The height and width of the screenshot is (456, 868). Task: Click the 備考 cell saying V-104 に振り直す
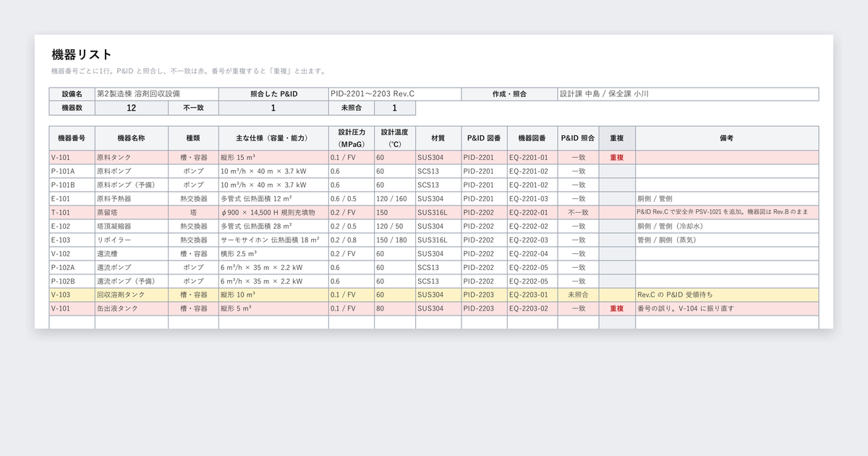click(727, 308)
